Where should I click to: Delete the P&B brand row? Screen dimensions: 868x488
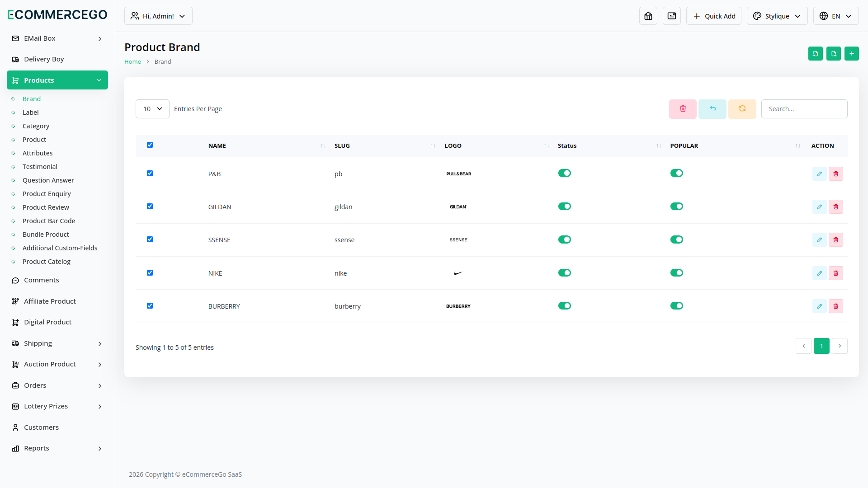[x=836, y=174]
